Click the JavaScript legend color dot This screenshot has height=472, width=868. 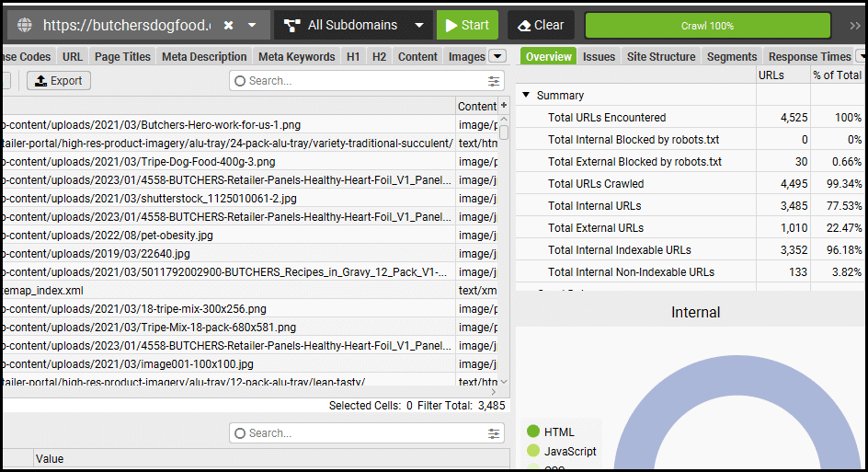pos(533,451)
